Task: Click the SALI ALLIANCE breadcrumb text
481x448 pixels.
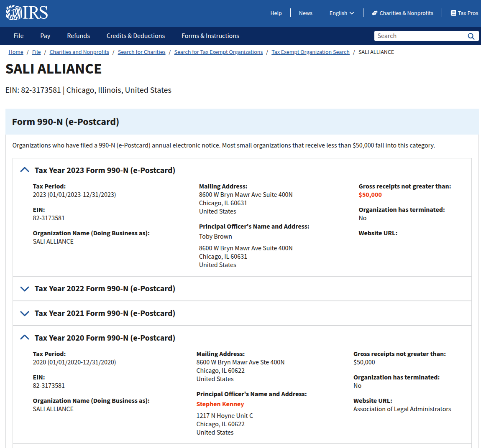Action: [x=376, y=52]
